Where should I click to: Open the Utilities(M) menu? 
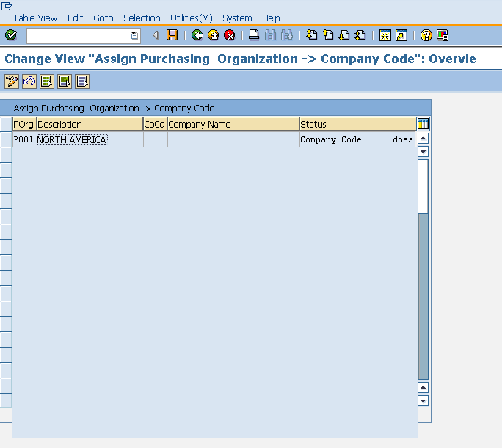tap(191, 18)
